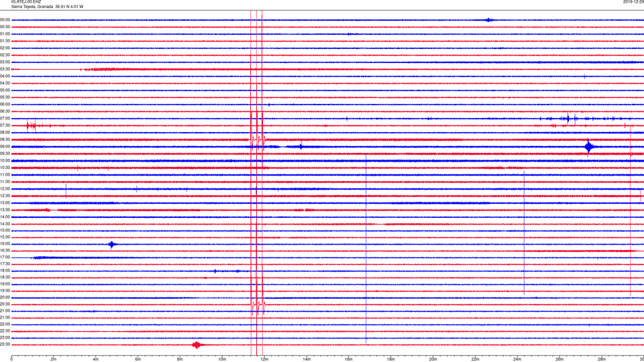This screenshot has width=644, height=362.
Task: Select the 01:00 trace time label
Action: pyautogui.click(x=5, y=34)
